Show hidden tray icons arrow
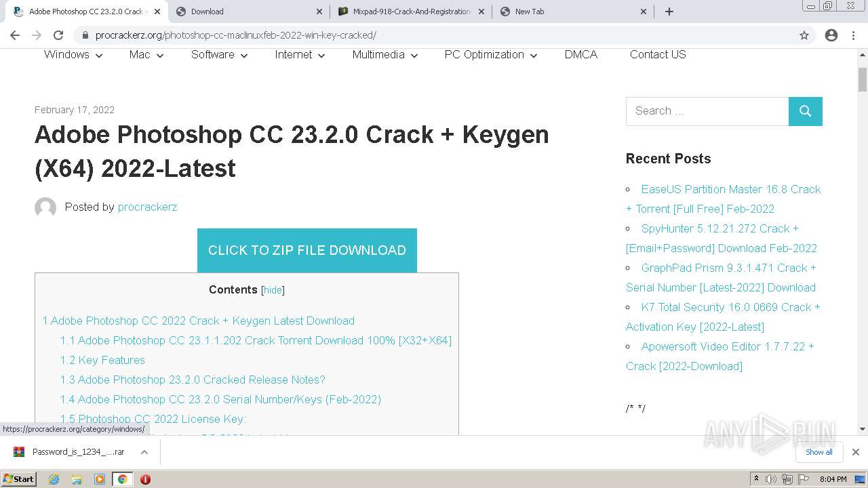 (756, 479)
